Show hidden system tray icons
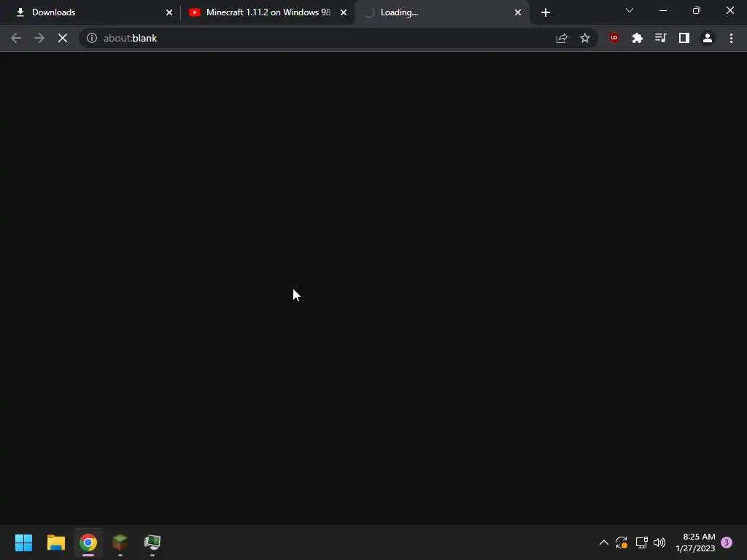 tap(603, 542)
